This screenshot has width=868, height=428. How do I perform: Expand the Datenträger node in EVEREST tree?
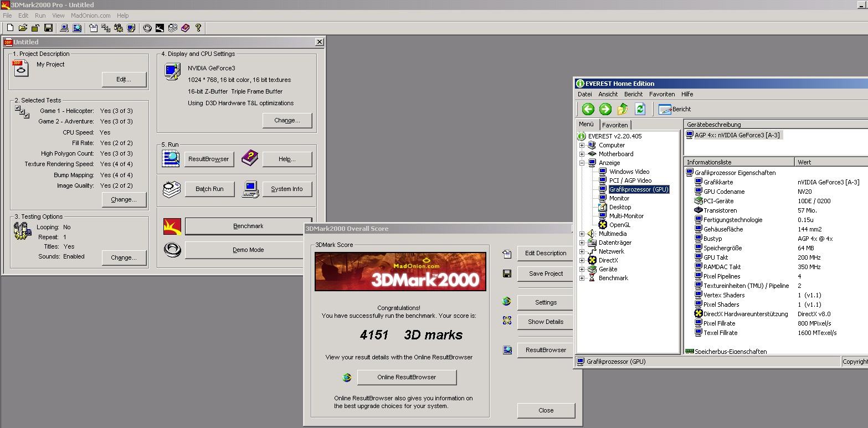coord(582,243)
